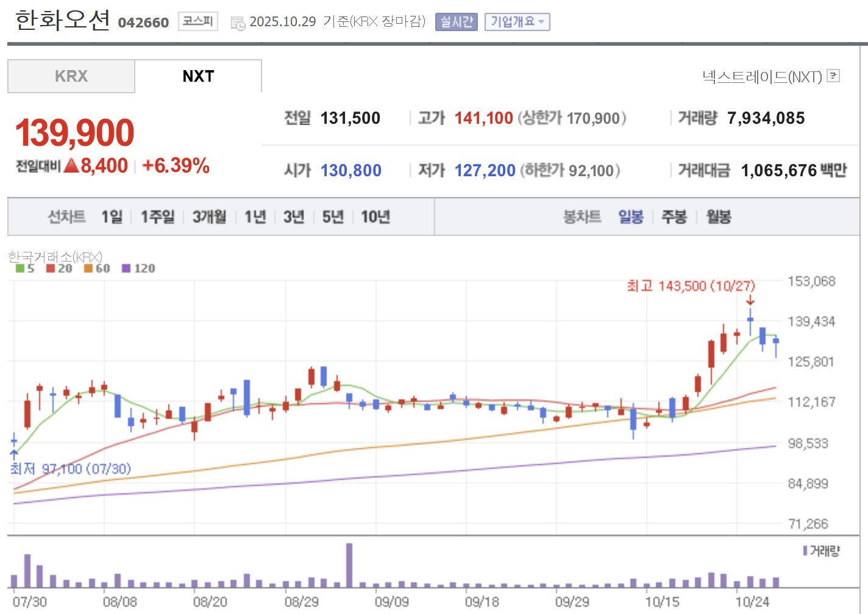This screenshot has height=614, width=868.
Task: Select the 일봉 daily candle chart
Action: pos(631,216)
